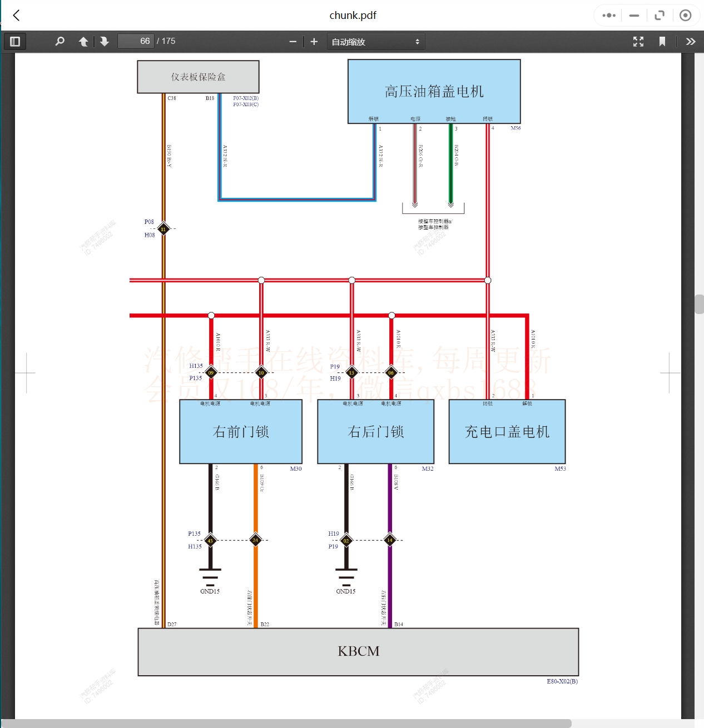Viewport: 704px width, 728px height.
Task: Open the find-in-document search tool
Action: pyautogui.click(x=60, y=41)
